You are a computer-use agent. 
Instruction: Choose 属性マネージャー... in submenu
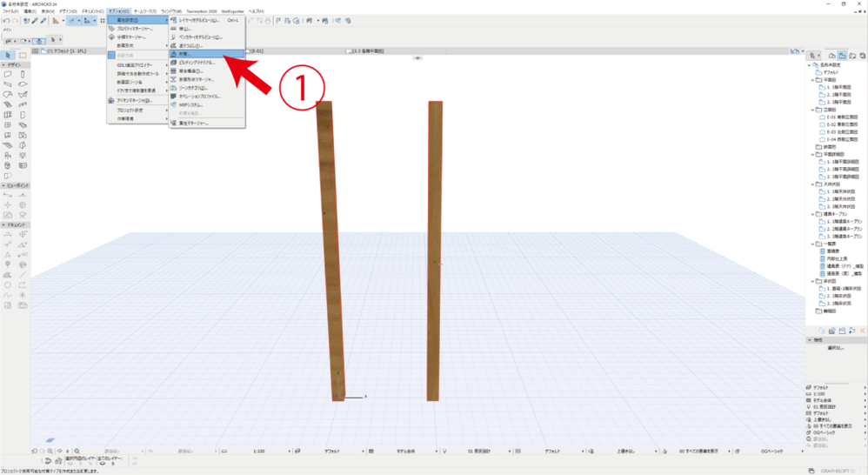(206, 123)
